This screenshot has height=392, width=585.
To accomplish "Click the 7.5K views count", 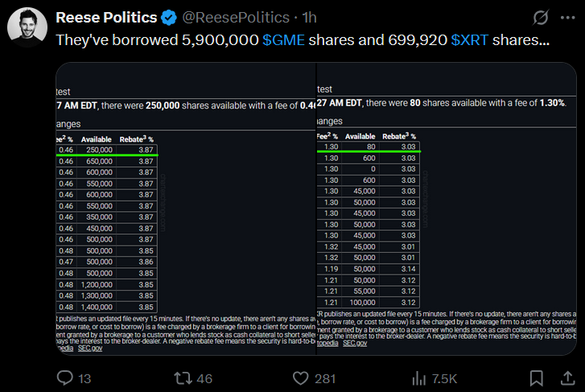I will point(444,379).
